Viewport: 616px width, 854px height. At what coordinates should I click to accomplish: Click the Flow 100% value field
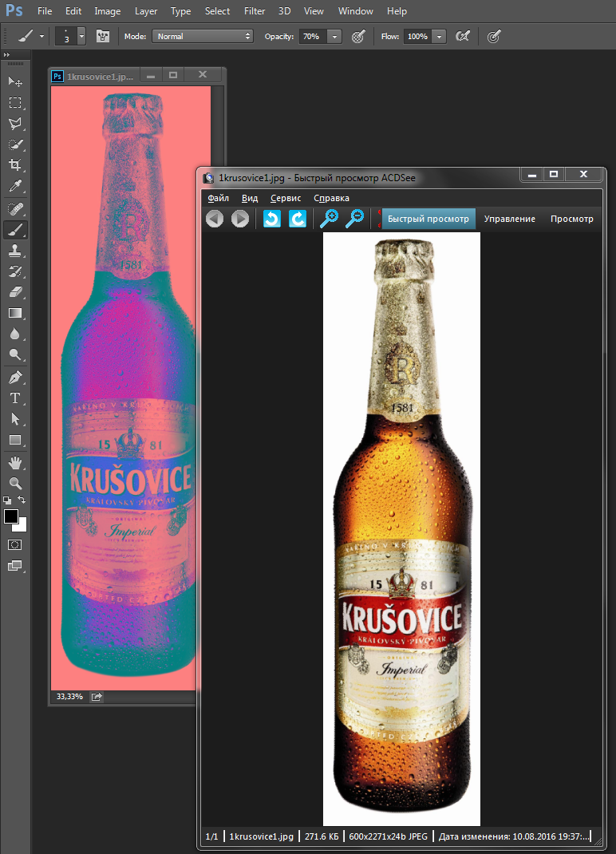click(x=418, y=37)
